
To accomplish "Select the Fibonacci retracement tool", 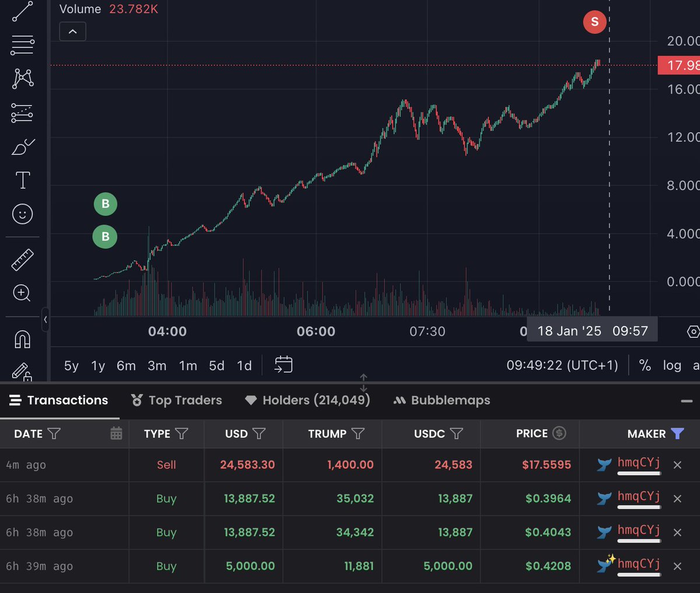I will 22,45.
